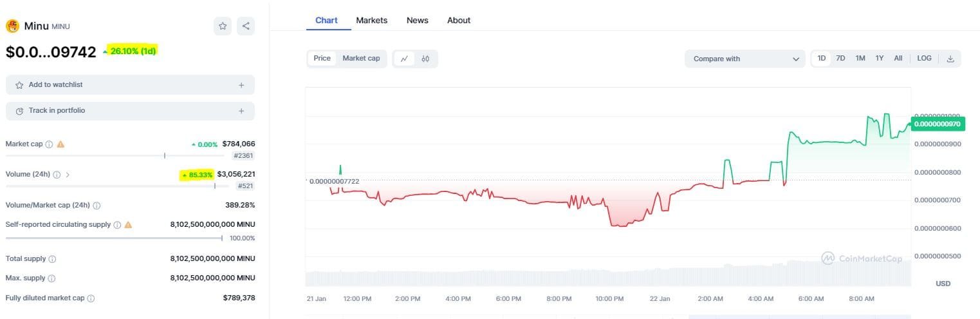Screen dimensions: 980x319
Task: Open the News tab
Action: click(418, 21)
